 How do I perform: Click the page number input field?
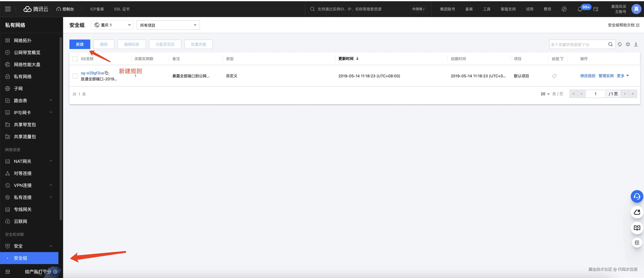pyautogui.click(x=595, y=94)
